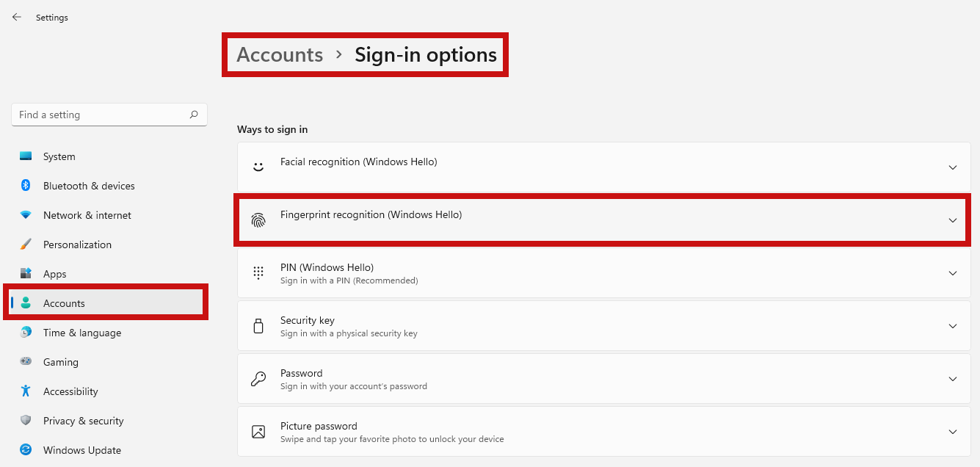This screenshot has height=467, width=980.
Task: Click Facial recognition (Windows Hello) title
Action: 358,162
